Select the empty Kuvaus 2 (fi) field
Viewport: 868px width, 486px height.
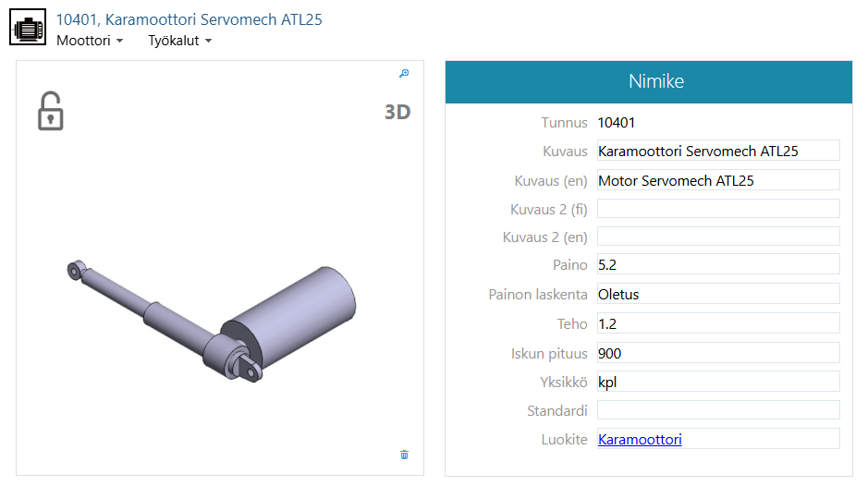(x=718, y=209)
